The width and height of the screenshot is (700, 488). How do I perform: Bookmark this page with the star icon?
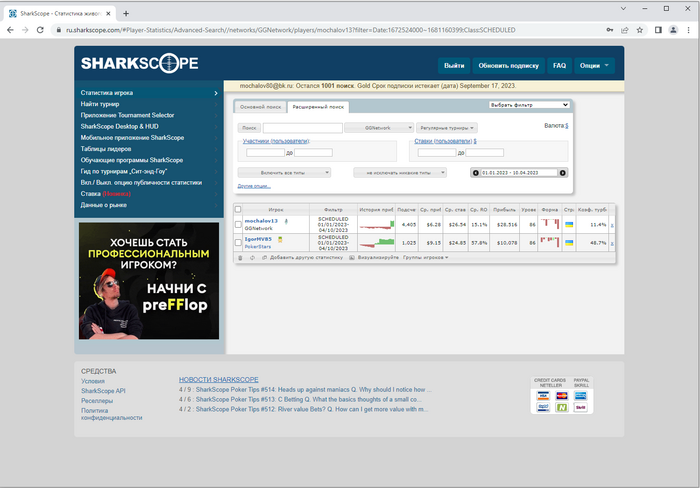640,30
